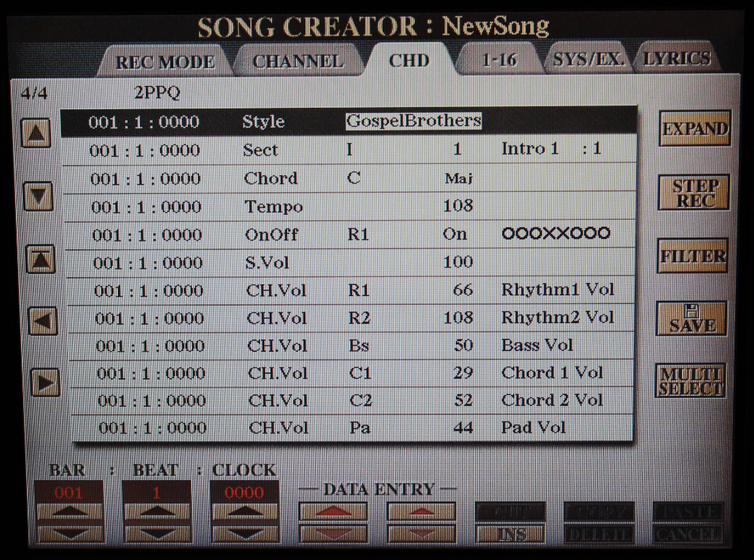This screenshot has height=560, width=754.
Task: Click SAVE with the disk icon
Action: point(691,319)
